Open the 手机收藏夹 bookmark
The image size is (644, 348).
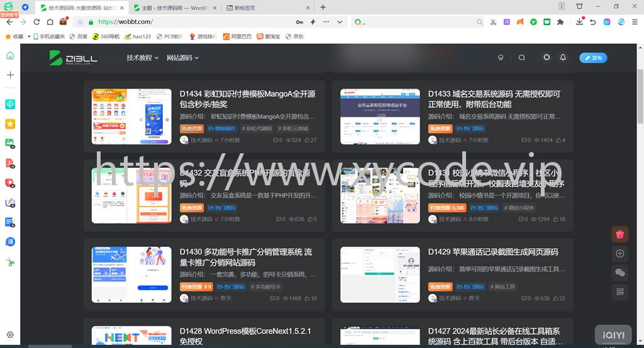[x=49, y=36]
